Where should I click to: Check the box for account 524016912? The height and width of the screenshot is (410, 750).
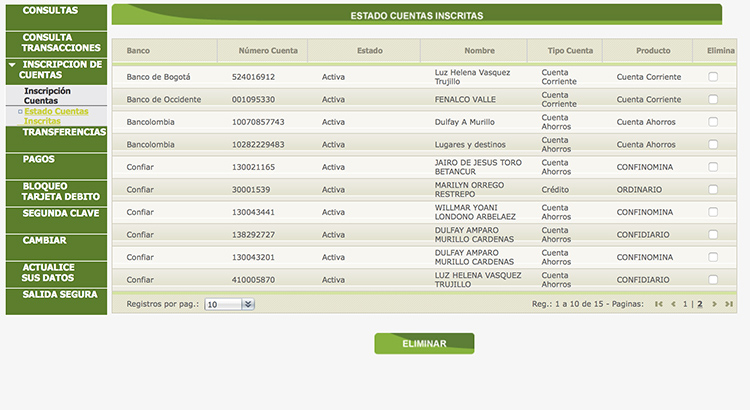pos(713,77)
